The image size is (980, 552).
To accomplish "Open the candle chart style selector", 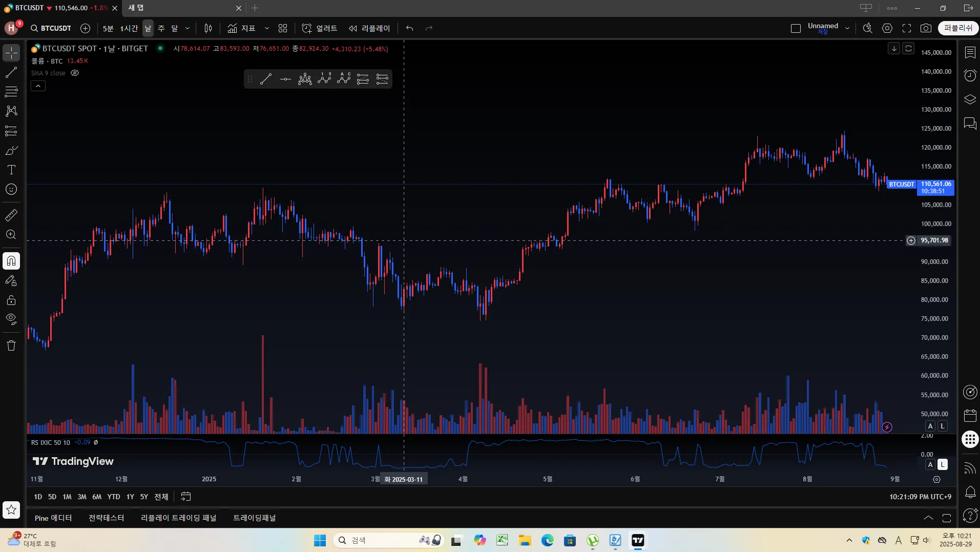I will click(x=208, y=28).
